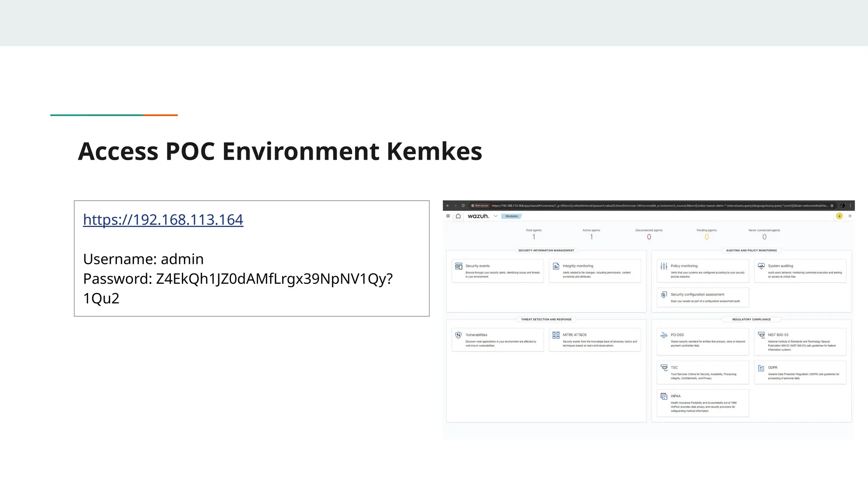Go to home via the house icon

pos(458,216)
